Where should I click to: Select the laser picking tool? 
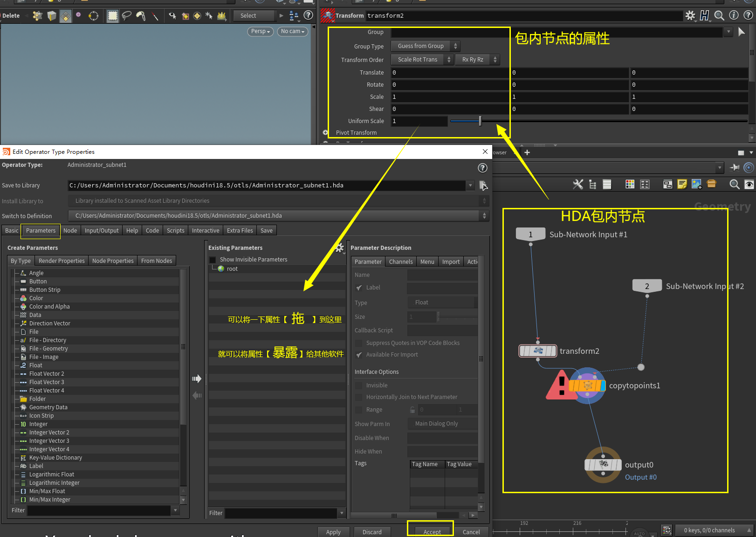point(155,16)
